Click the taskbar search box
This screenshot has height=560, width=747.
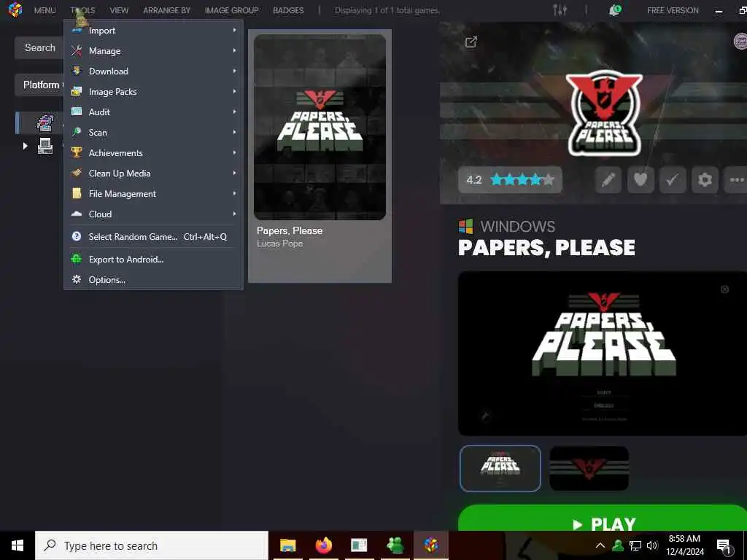click(152, 545)
